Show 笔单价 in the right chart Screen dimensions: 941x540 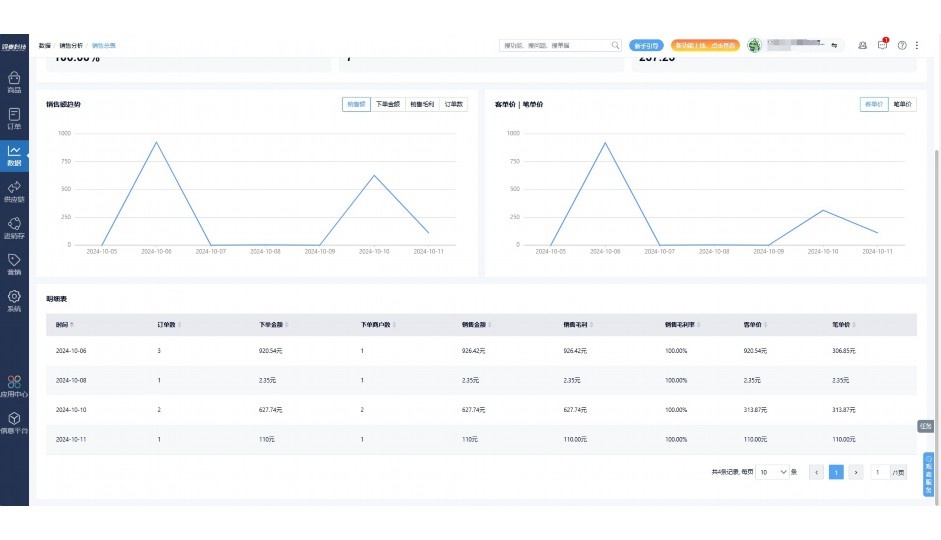click(902, 104)
